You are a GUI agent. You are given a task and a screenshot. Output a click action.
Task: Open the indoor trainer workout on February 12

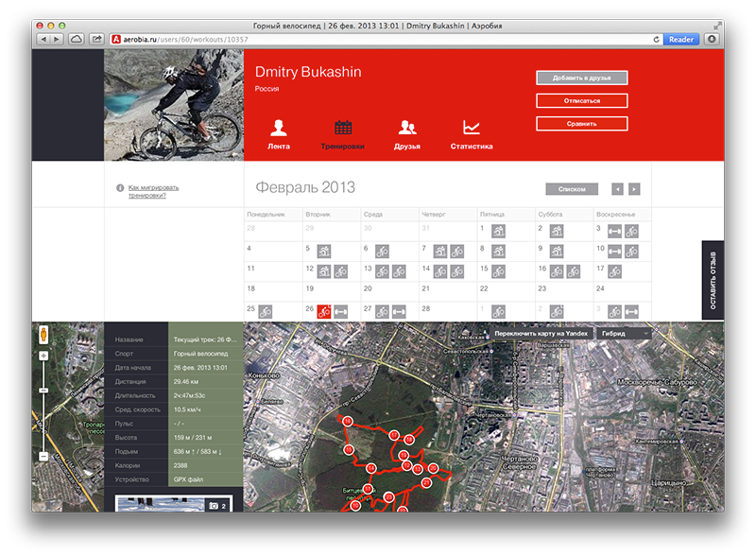pos(324,271)
